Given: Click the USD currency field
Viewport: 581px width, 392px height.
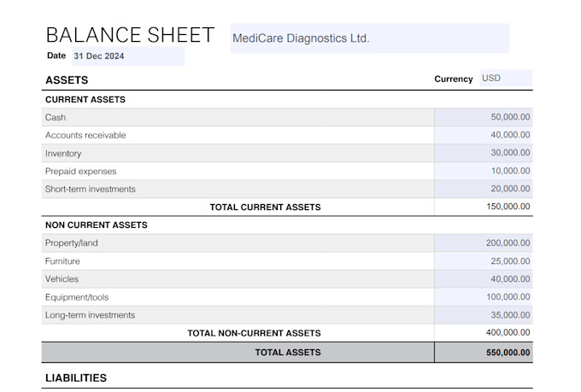Looking at the screenshot, I should coord(506,79).
